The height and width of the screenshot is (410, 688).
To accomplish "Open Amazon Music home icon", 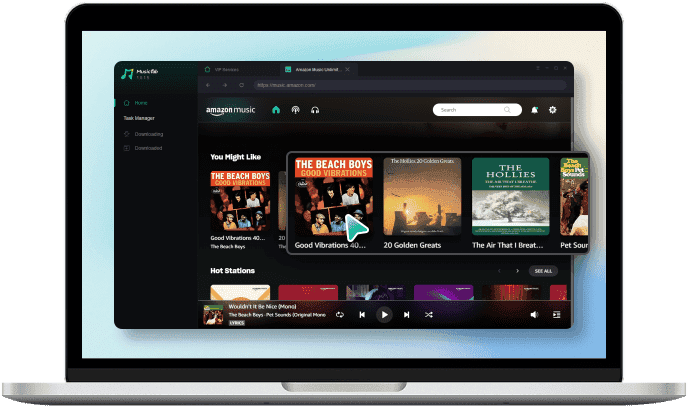I will (276, 110).
